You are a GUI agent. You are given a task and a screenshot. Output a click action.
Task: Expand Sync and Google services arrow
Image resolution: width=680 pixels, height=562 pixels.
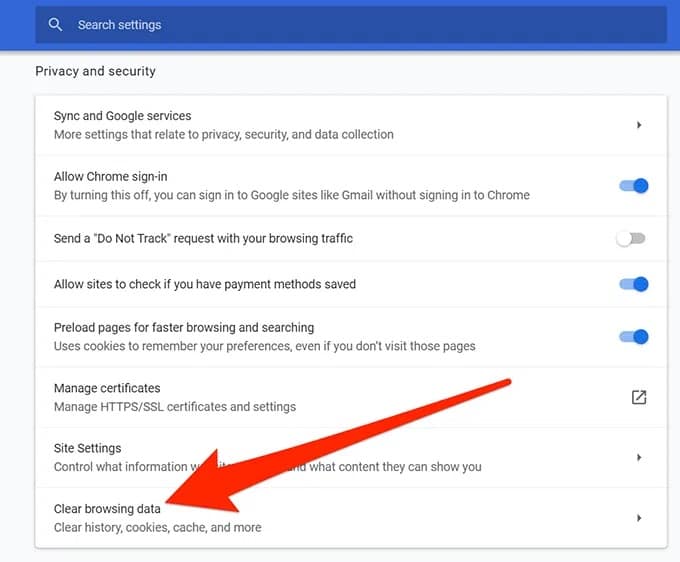click(x=638, y=125)
